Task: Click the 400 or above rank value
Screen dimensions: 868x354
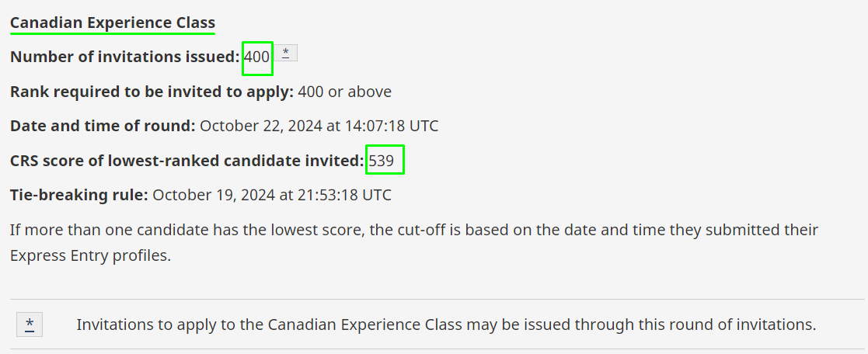Action: click(345, 92)
